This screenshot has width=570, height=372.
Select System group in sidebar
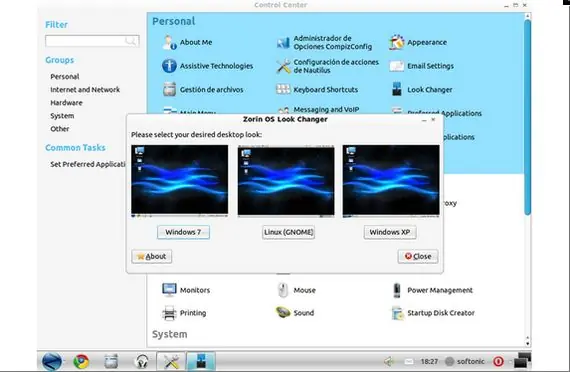62,116
